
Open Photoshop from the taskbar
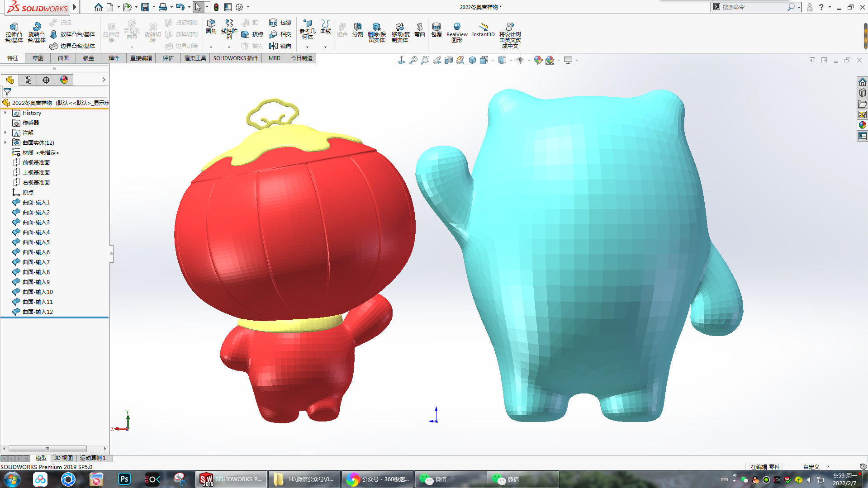pyautogui.click(x=124, y=479)
